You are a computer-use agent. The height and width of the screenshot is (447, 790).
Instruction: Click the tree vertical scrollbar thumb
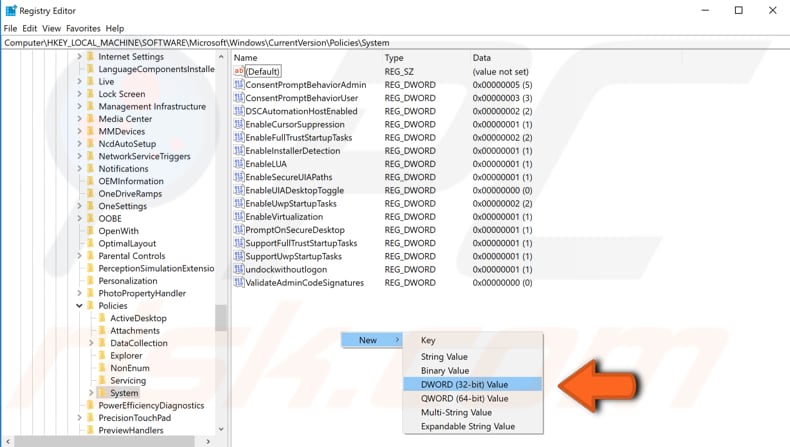[x=221, y=318]
